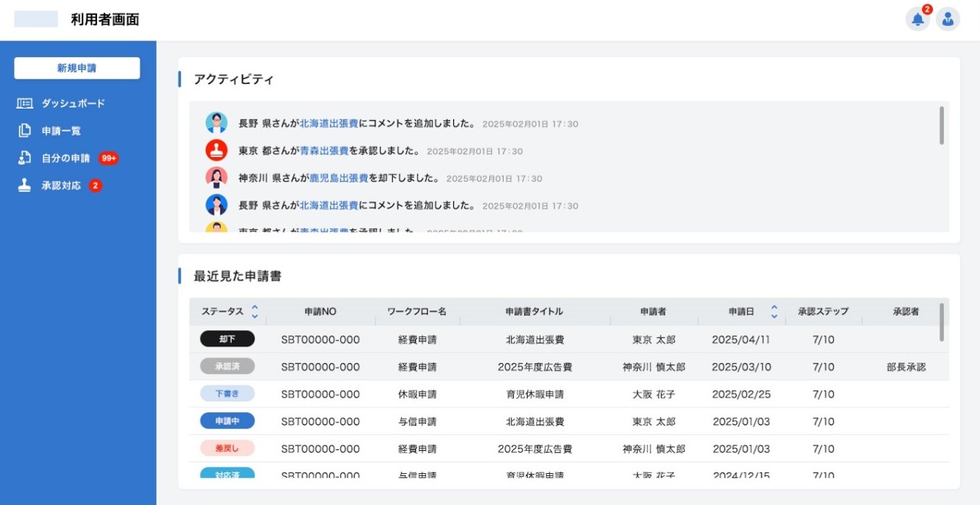The height and width of the screenshot is (505, 980).
Task: Click the 育児休暇申請 title in 下書き row
Action: pos(535,394)
